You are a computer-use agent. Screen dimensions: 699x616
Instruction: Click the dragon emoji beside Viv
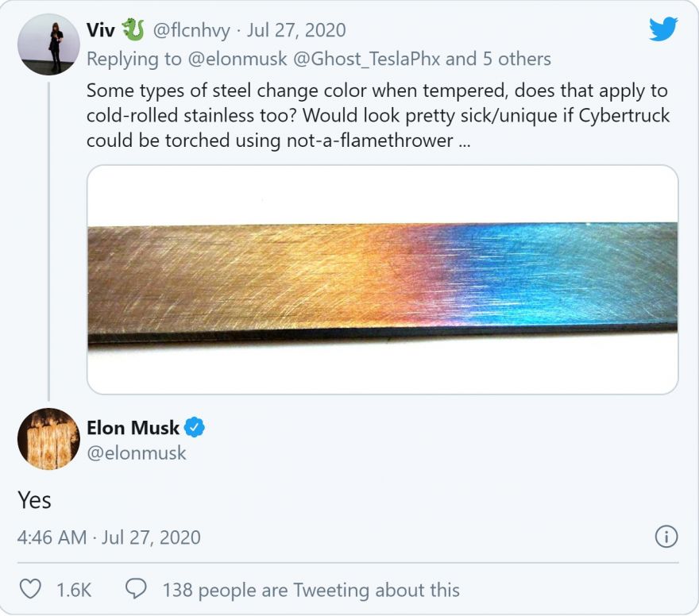(133, 29)
